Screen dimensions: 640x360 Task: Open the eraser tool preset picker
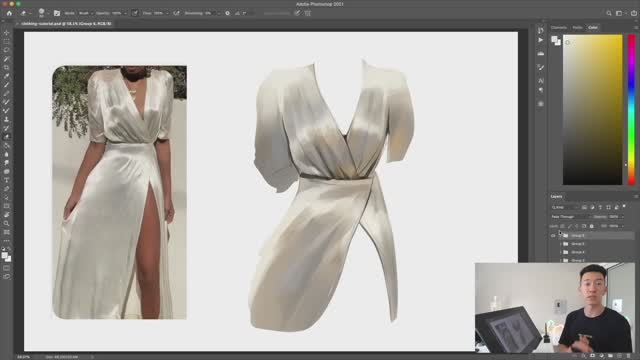point(25,13)
